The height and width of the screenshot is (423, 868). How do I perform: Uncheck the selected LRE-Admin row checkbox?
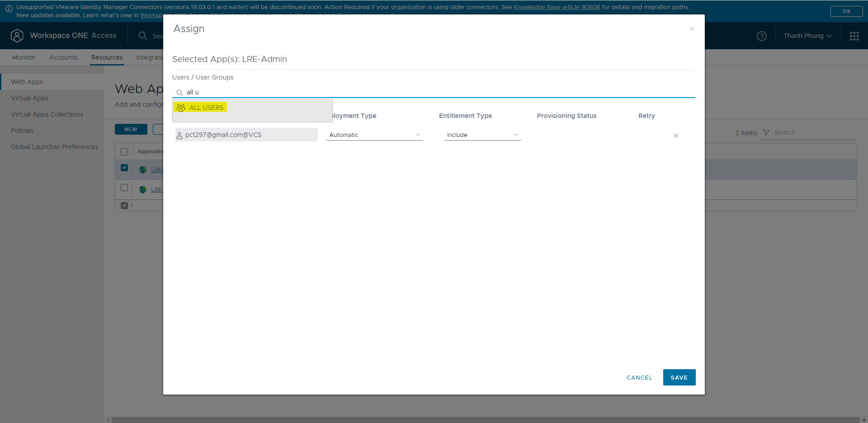[x=124, y=168]
